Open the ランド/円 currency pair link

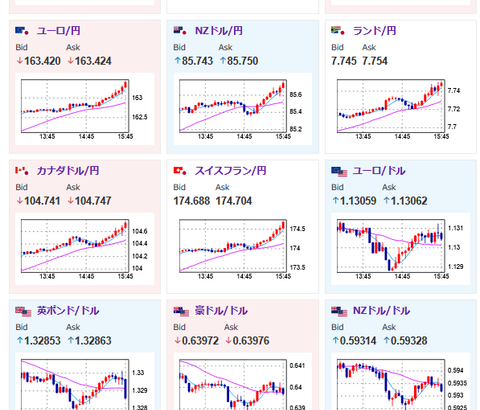coord(374,31)
